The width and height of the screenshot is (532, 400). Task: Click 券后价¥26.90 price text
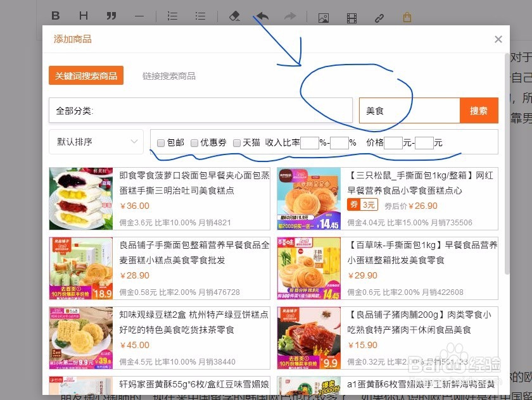click(411, 206)
